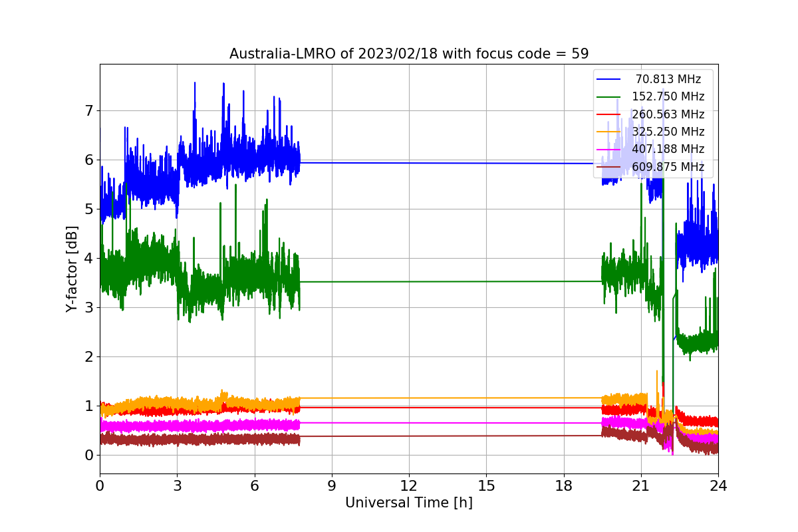This screenshot has width=798, height=532.
Task: Click the "70.813 MHz" legend label
Action: 668,79
